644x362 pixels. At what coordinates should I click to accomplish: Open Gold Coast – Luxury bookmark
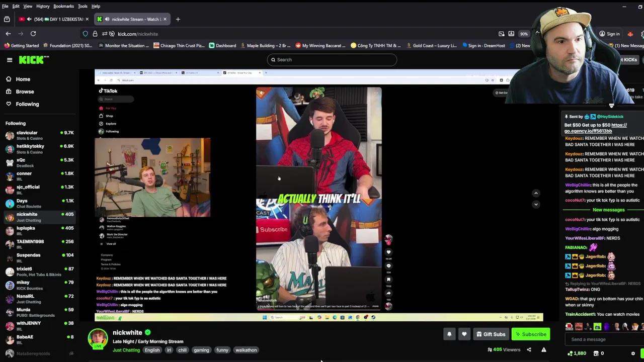[x=432, y=46]
